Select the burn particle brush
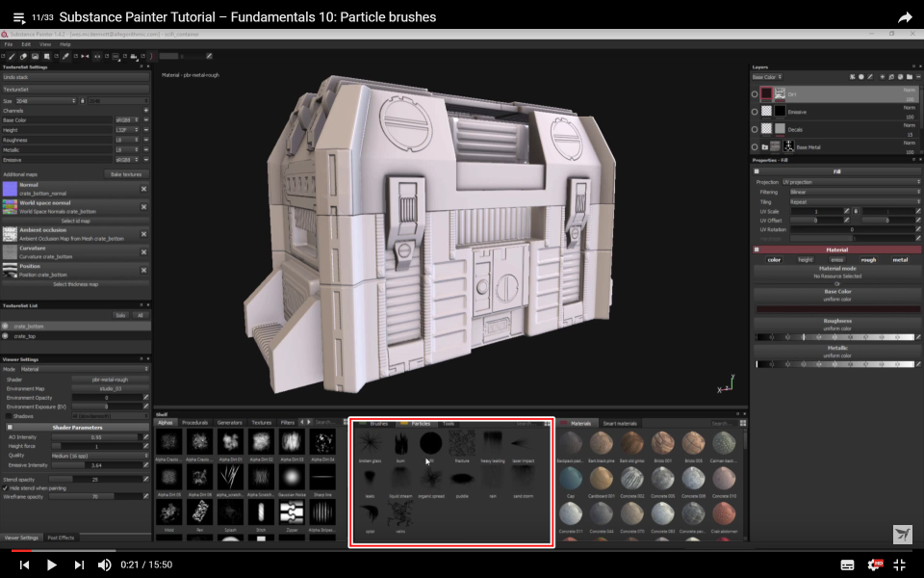The image size is (924, 578). (x=400, y=446)
